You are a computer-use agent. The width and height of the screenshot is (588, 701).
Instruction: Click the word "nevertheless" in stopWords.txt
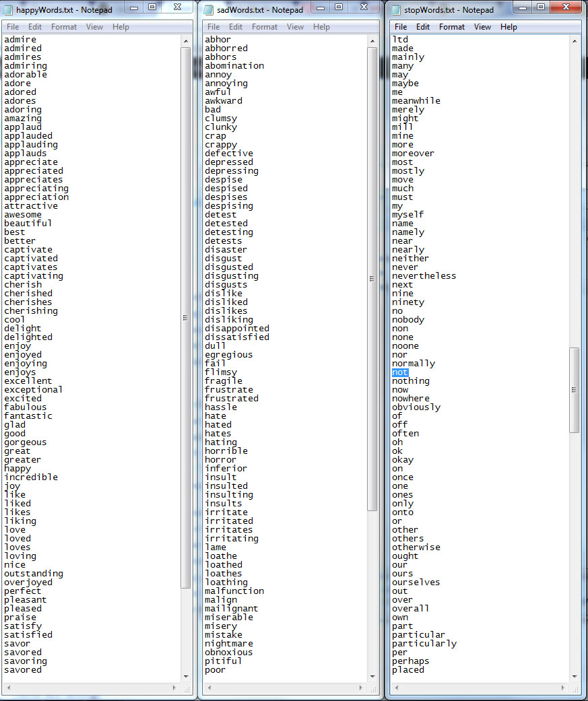[424, 276]
